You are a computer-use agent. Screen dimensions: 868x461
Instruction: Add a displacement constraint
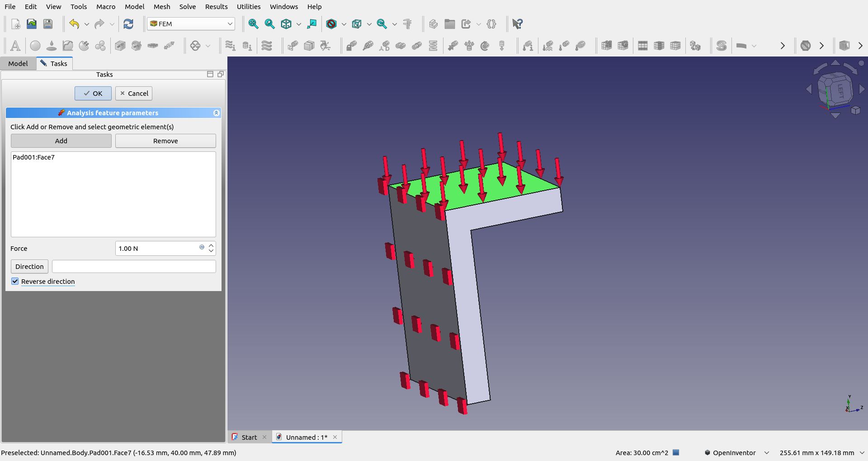[x=384, y=46]
